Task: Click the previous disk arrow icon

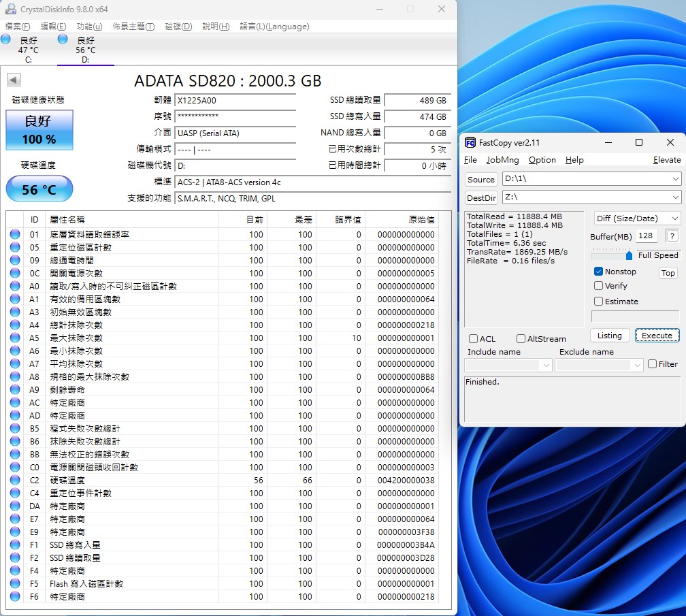Action: (14, 80)
